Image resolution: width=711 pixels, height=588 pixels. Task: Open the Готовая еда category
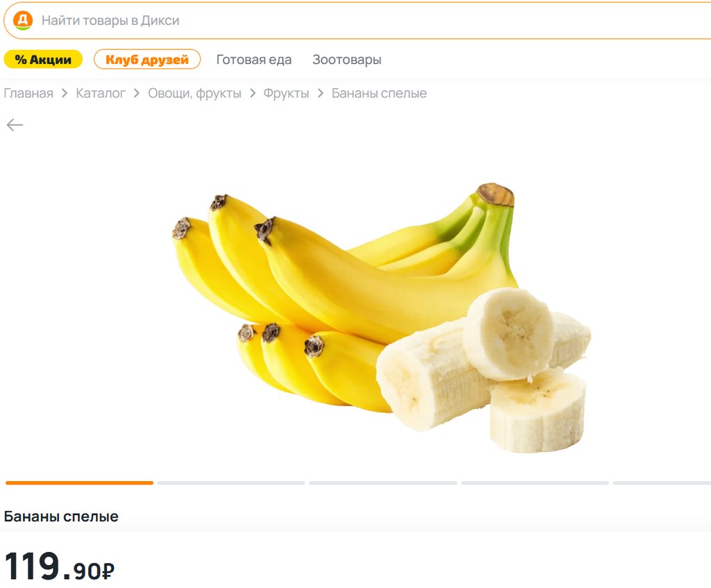coord(254,60)
